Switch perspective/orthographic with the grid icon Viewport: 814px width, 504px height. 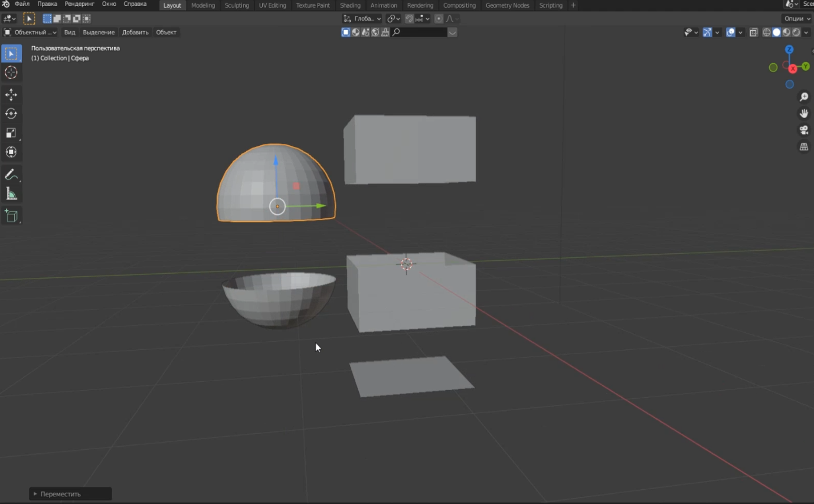803,146
